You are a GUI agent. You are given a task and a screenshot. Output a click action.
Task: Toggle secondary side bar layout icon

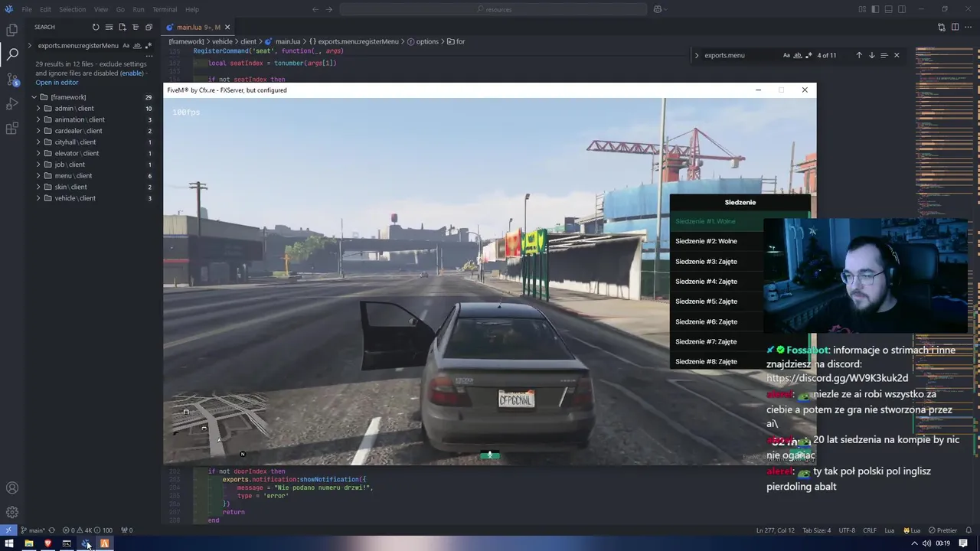[x=901, y=9]
